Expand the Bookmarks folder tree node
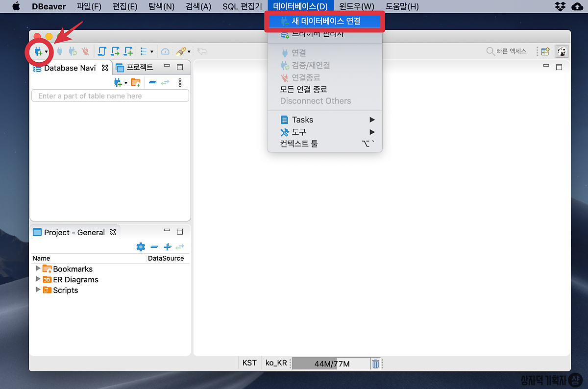 click(39, 268)
